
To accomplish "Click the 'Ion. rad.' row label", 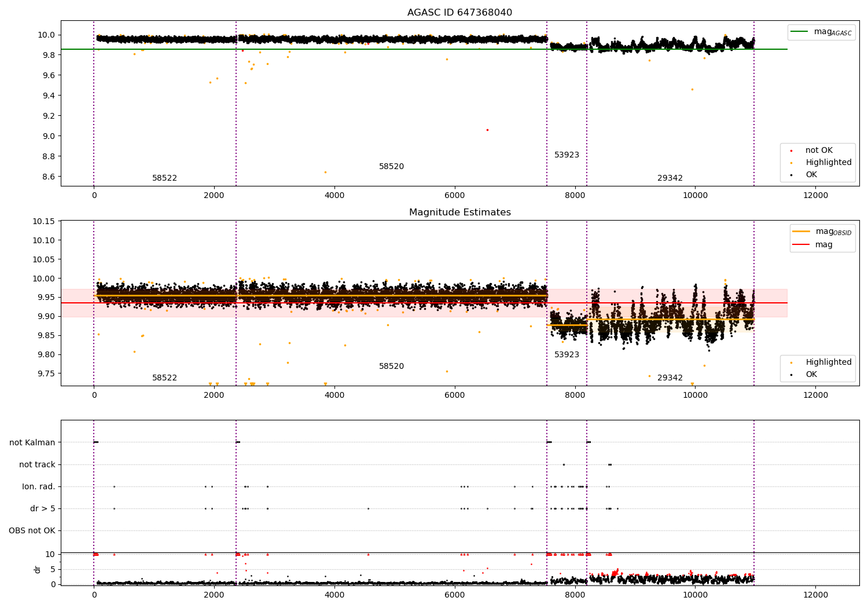I will click(x=39, y=487).
